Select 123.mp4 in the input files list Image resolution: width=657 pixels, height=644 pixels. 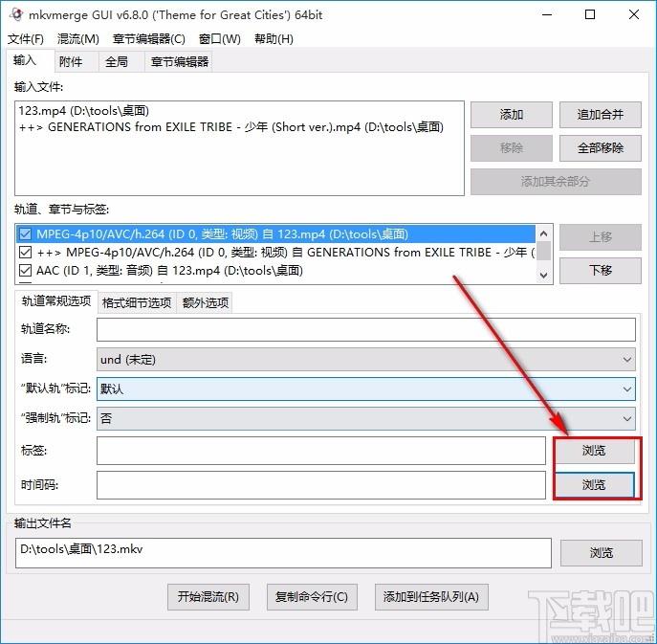click(x=84, y=111)
